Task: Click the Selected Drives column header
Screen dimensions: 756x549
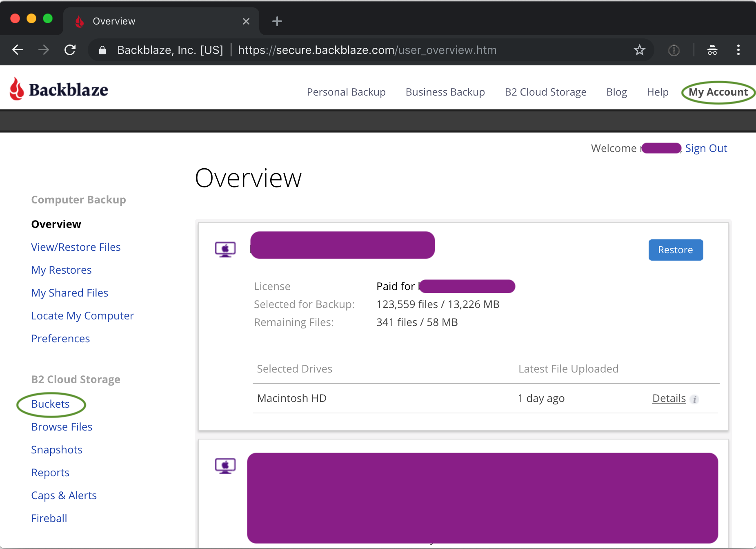Action: click(x=294, y=368)
